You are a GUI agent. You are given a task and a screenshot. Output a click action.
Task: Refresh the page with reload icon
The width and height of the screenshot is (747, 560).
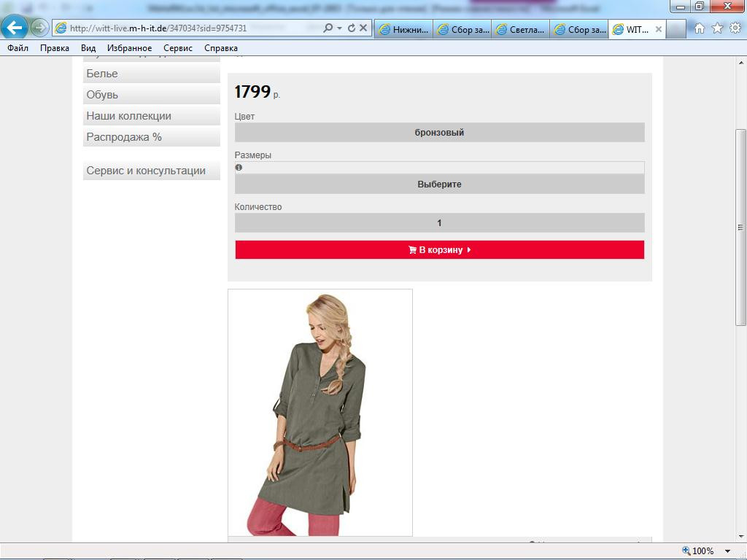click(352, 28)
